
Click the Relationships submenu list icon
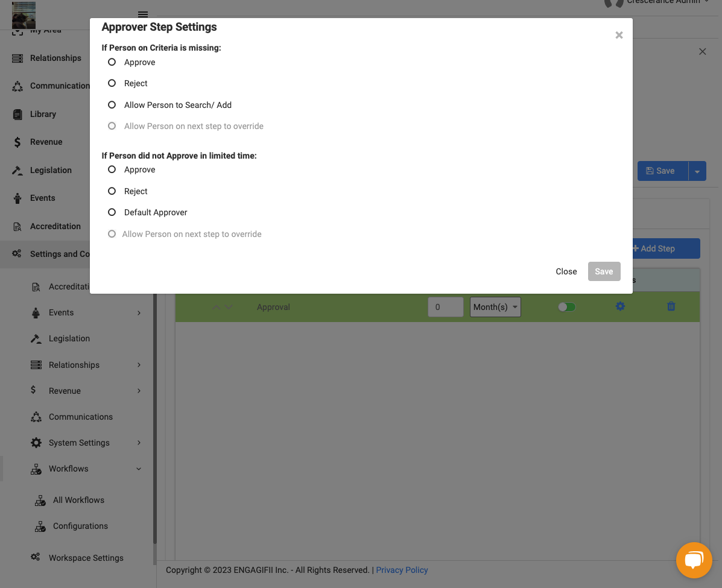(36, 365)
